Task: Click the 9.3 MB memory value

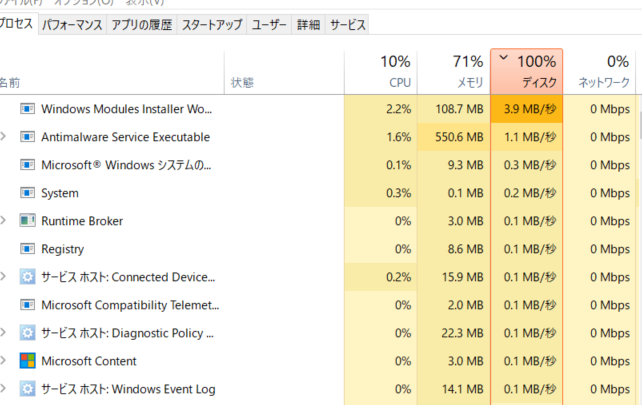Action: tap(466, 165)
